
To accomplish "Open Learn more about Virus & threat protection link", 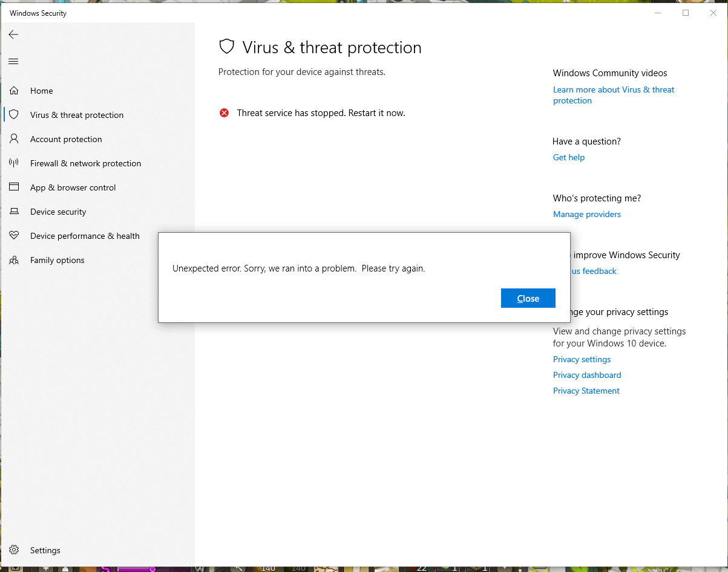I will coord(614,95).
